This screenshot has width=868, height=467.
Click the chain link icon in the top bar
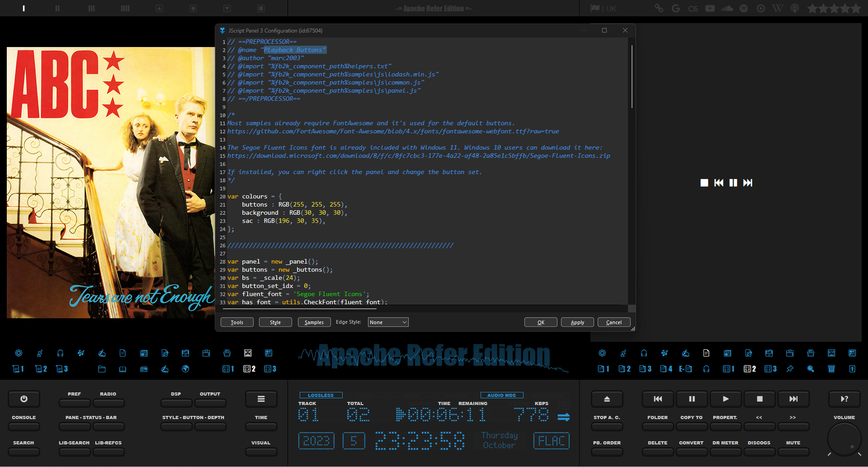click(x=659, y=9)
